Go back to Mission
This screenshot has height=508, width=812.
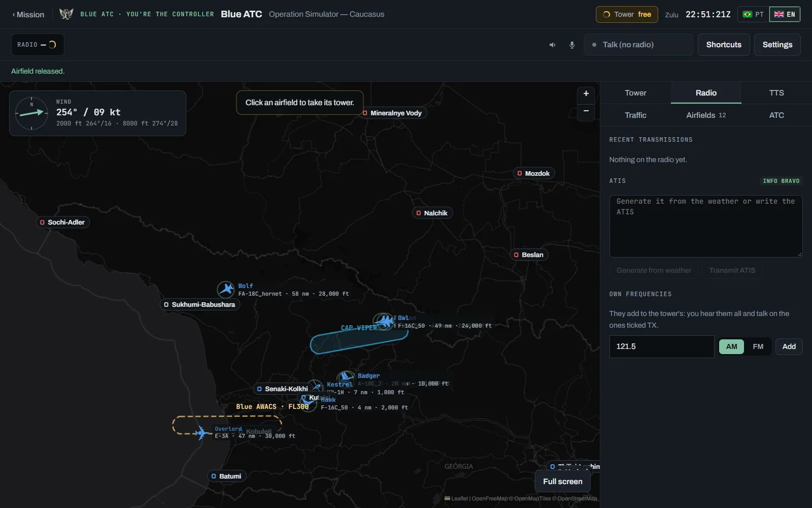point(28,15)
